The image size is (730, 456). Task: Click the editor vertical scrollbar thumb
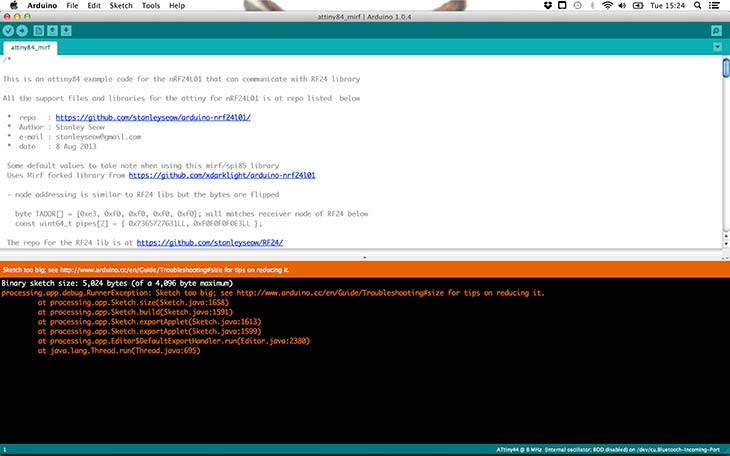tap(726, 68)
